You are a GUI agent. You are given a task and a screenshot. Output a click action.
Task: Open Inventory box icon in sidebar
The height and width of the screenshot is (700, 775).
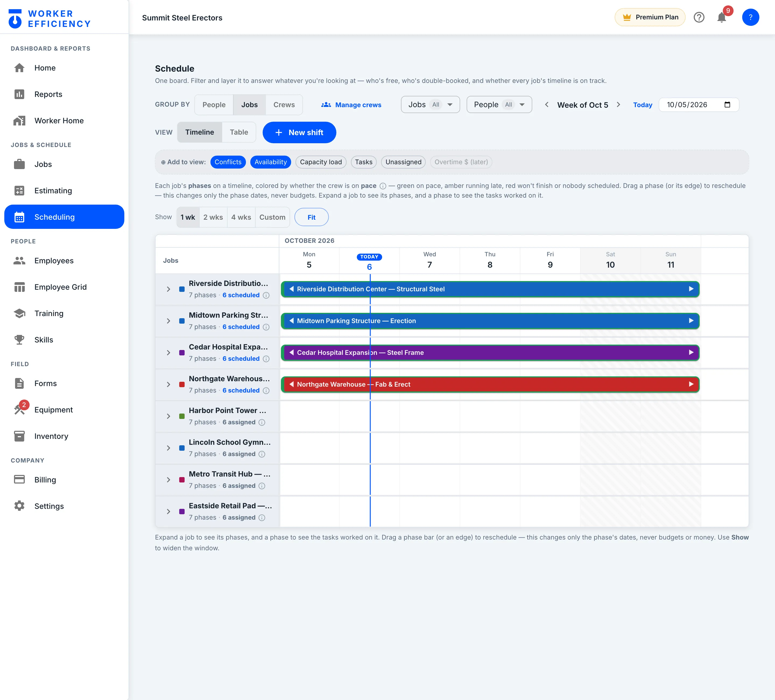click(x=19, y=436)
